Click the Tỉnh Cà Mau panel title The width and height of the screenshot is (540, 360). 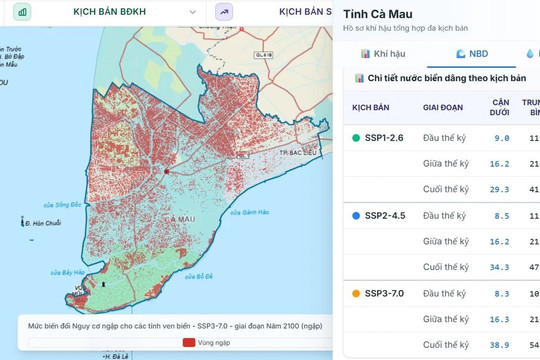click(378, 14)
